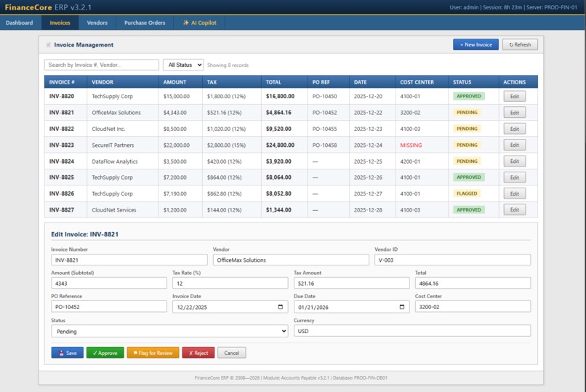Click PO-10455 in the CloudNet Inc. row
This screenshot has width=586, height=392.
pyautogui.click(x=324, y=129)
